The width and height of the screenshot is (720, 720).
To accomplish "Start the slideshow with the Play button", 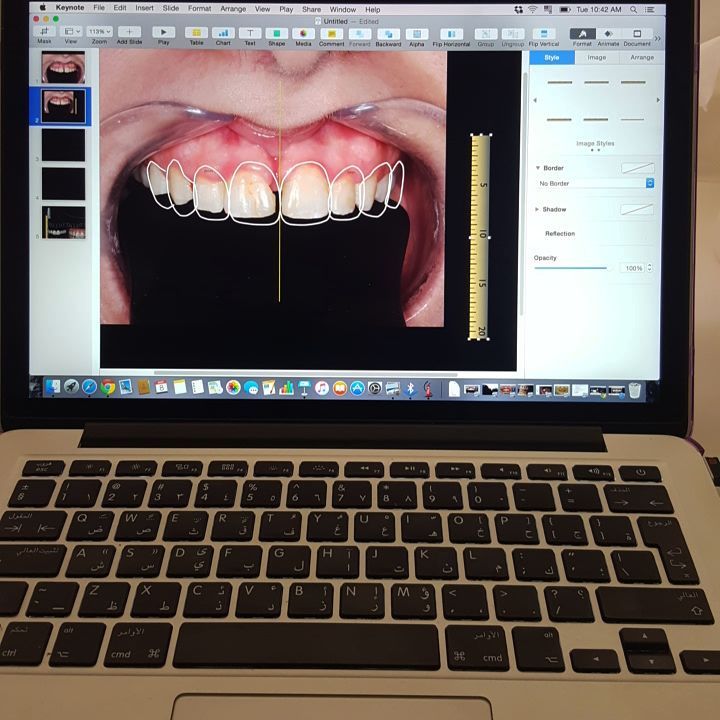I will pyautogui.click(x=163, y=32).
